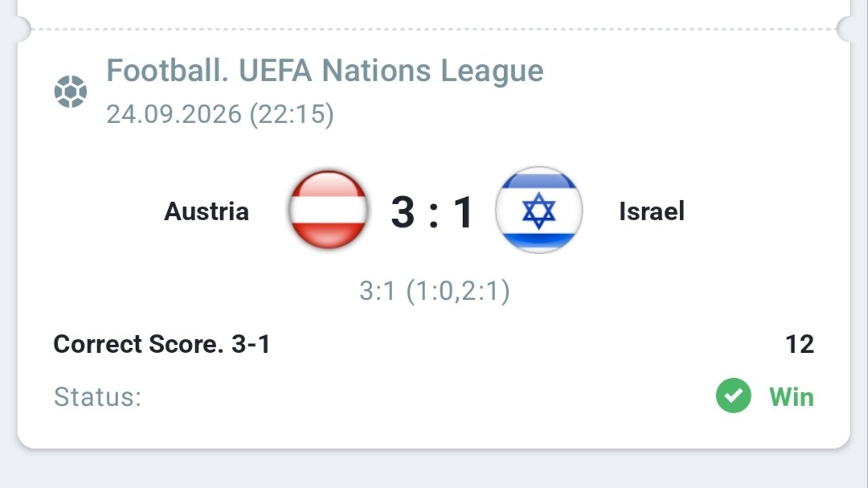Tap empty area below the bet card
This screenshot has width=868, height=488.
tap(434, 469)
